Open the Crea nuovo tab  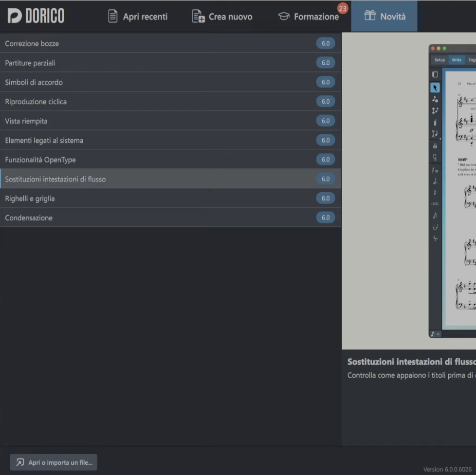222,17
